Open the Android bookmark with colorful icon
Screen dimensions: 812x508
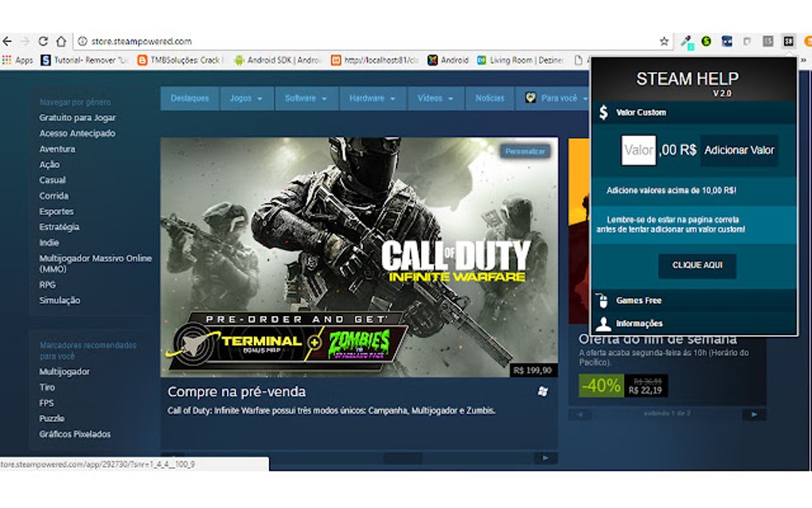(x=448, y=60)
